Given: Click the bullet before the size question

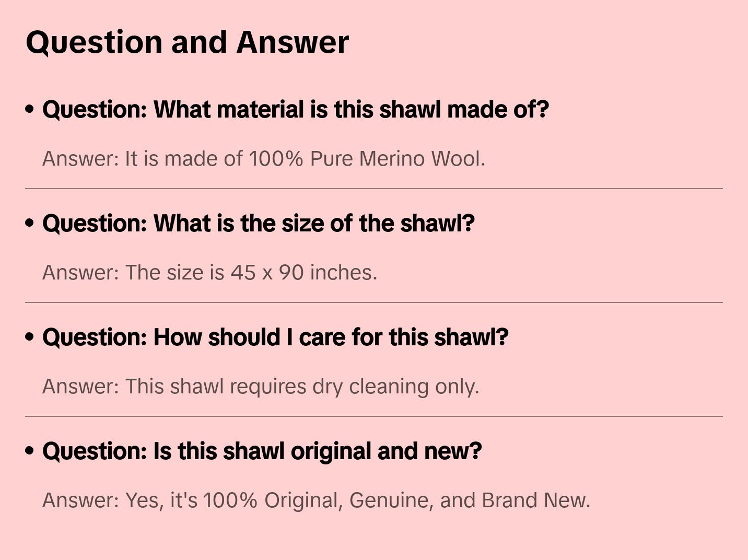Looking at the screenshot, I should pos(30,223).
